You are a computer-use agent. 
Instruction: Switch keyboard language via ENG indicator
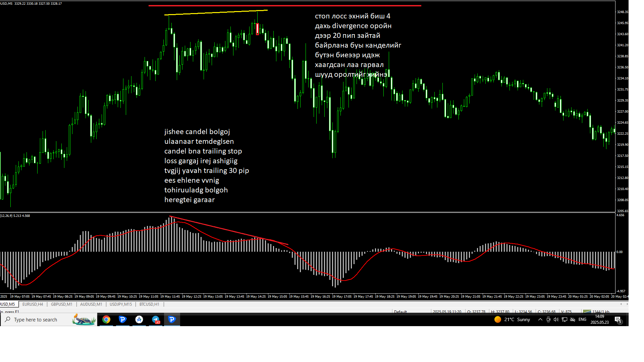(582, 319)
